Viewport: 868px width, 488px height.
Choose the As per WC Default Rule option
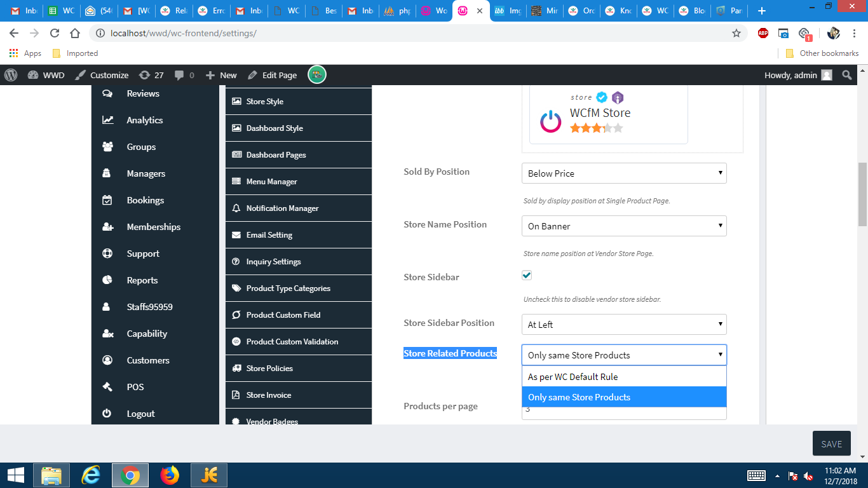[x=624, y=377]
